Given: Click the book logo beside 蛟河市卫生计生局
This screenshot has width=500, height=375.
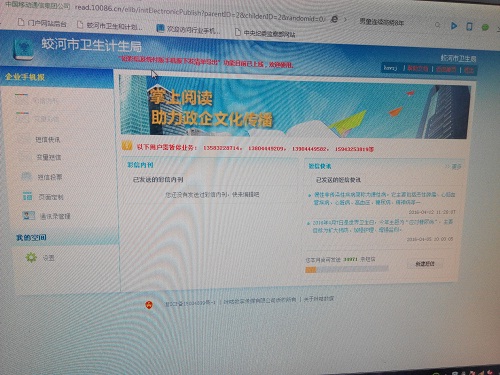Looking at the screenshot, I should 23,49.
